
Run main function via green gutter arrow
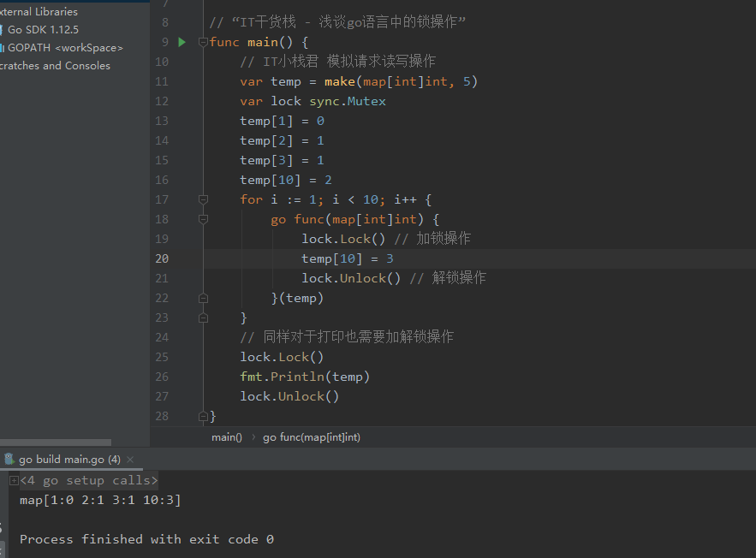[x=182, y=43]
